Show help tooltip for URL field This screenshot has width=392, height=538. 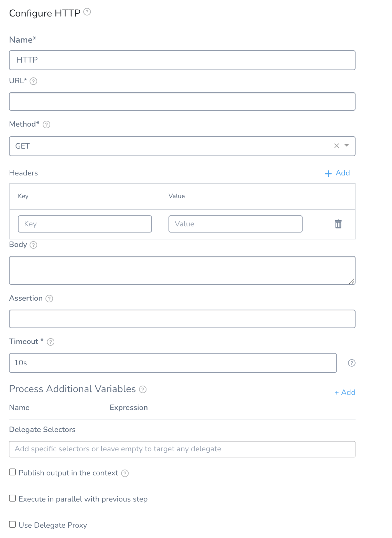coord(33,81)
